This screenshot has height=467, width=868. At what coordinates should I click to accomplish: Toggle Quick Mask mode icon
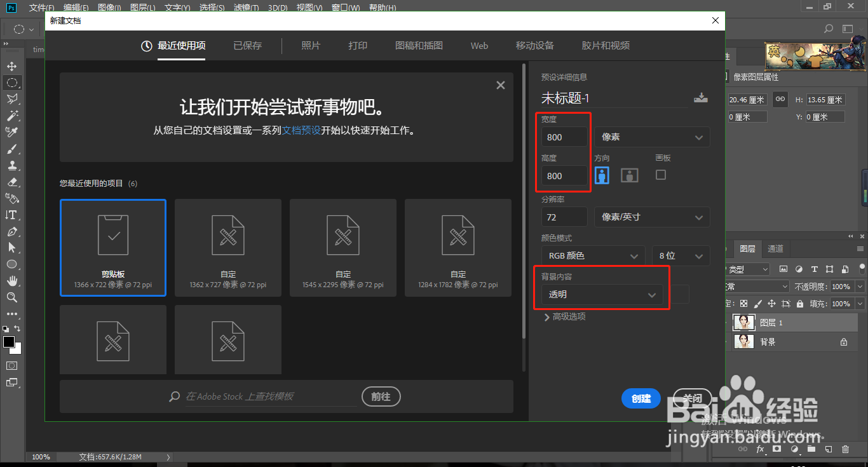[11, 366]
